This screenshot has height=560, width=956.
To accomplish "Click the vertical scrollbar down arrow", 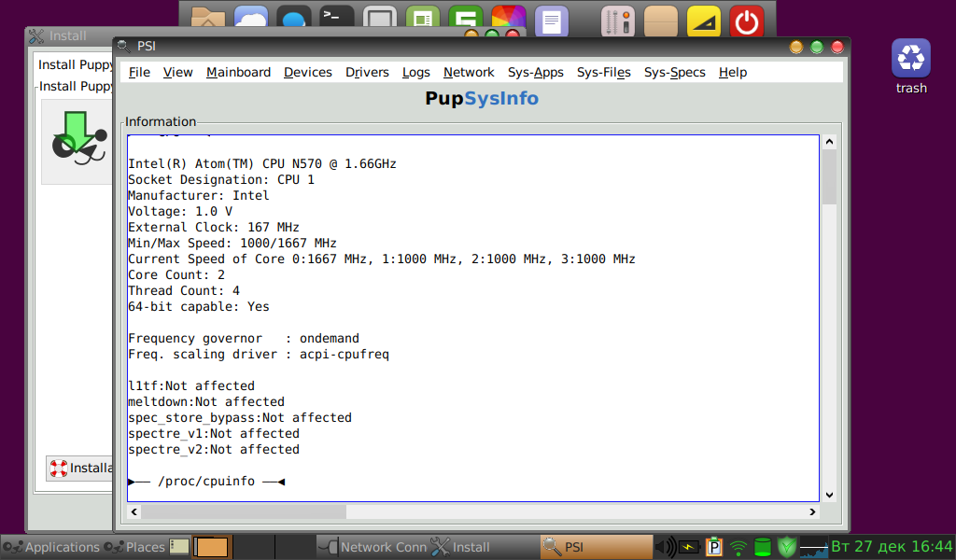I will [x=829, y=495].
